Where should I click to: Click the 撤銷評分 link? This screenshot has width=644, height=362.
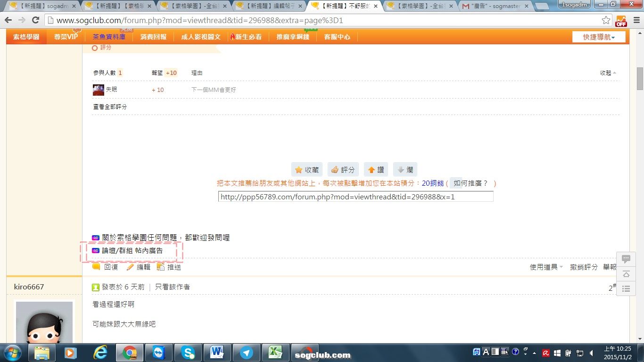[584, 267]
